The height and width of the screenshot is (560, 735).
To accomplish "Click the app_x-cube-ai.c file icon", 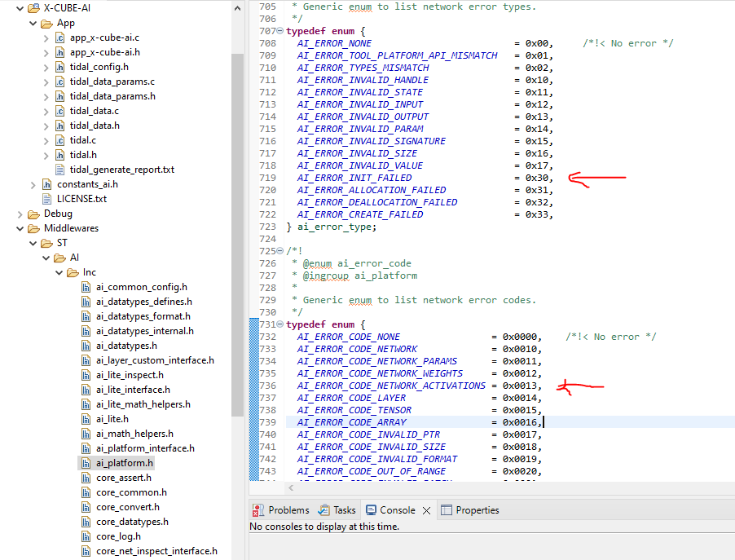I will (60, 37).
